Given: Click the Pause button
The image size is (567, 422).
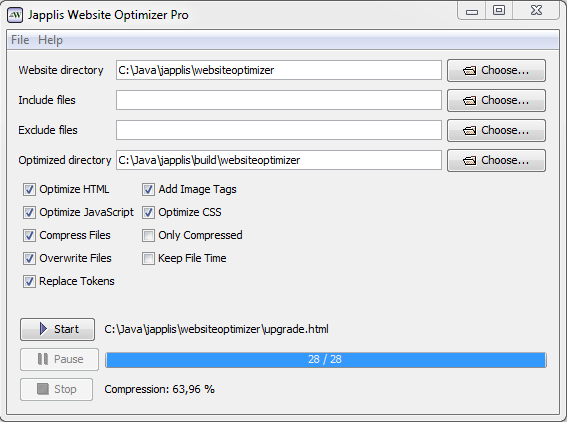Looking at the screenshot, I should [59, 359].
